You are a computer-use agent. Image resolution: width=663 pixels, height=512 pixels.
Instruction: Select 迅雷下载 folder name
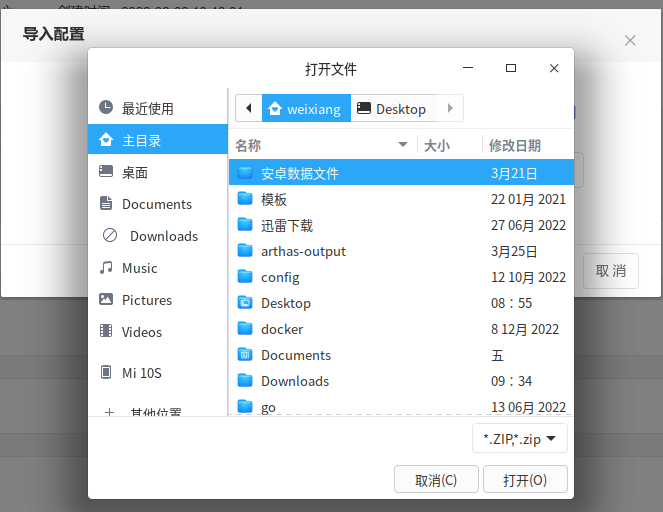287,225
